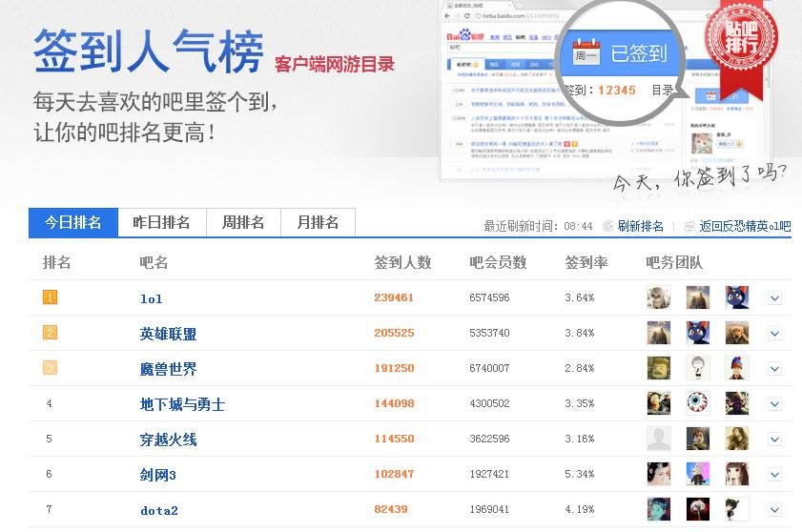The height and width of the screenshot is (532, 802).
Task: Click sign-in rate 5.34%
Action: pyautogui.click(x=580, y=474)
